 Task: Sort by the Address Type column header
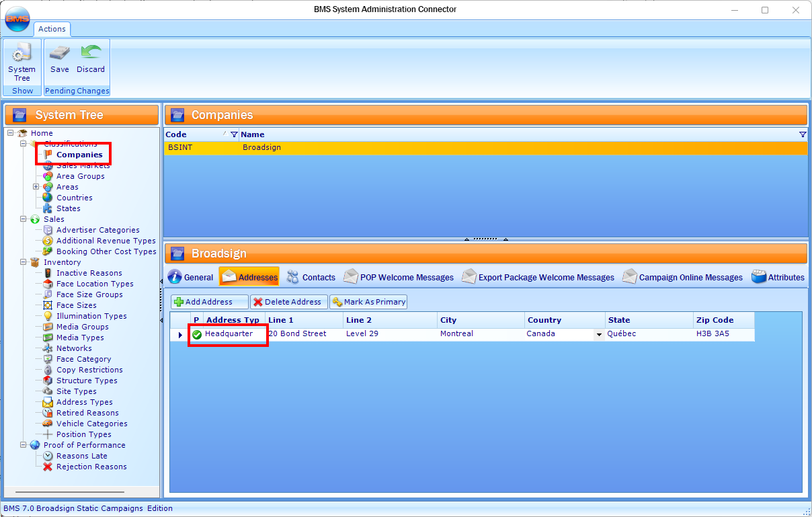coord(234,320)
